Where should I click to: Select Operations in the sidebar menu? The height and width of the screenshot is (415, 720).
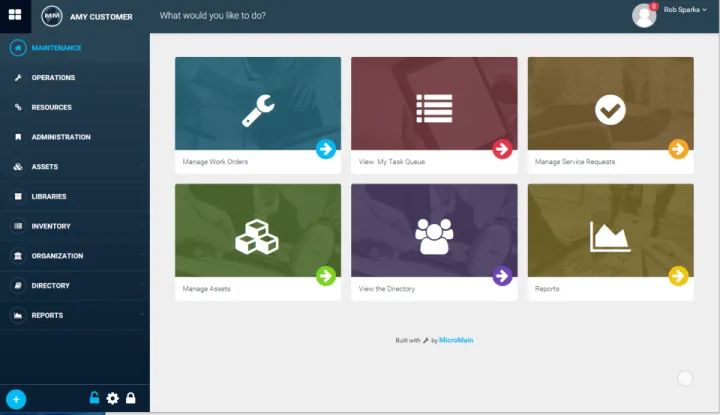point(53,78)
